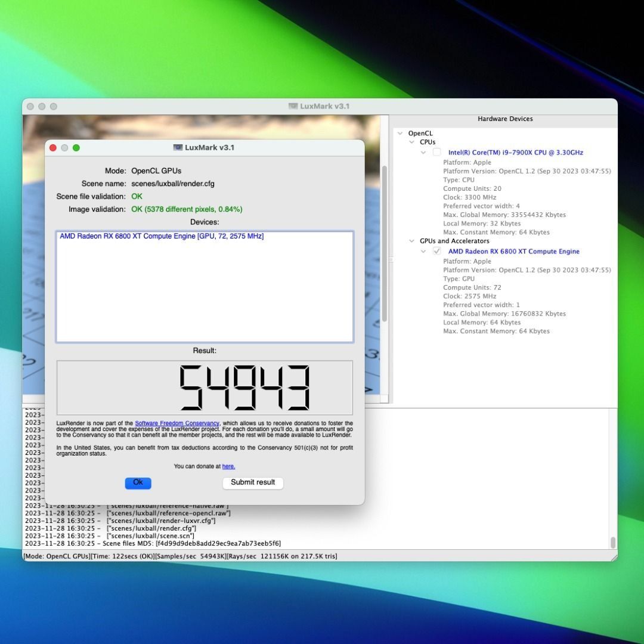Collapse the GPUs and Accelerators branch
This screenshot has width=644, height=644.
(411, 241)
